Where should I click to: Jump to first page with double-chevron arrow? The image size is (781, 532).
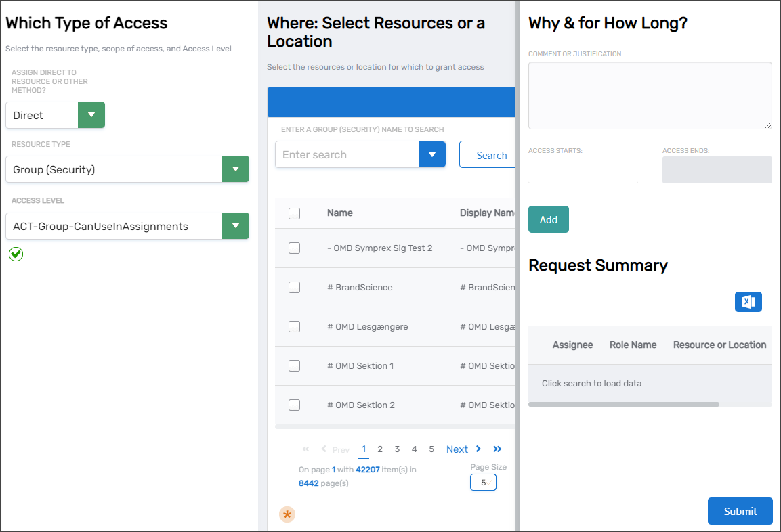(305, 449)
